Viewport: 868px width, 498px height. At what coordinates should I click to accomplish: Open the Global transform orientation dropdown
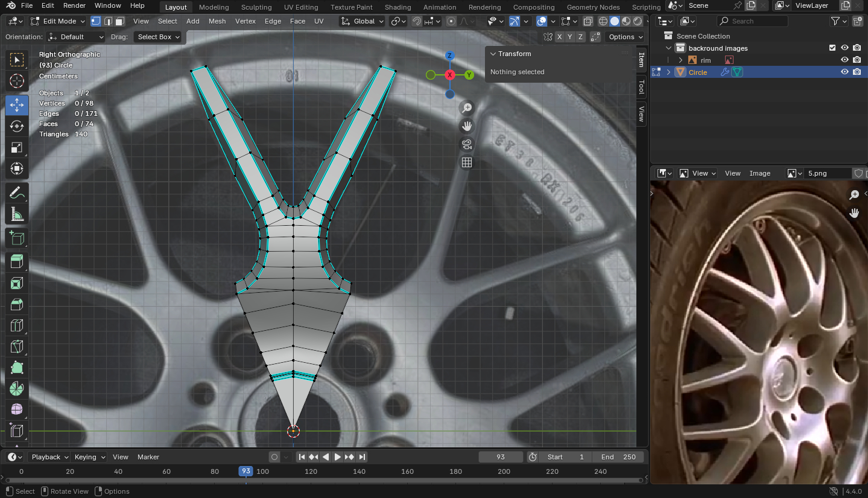click(362, 21)
